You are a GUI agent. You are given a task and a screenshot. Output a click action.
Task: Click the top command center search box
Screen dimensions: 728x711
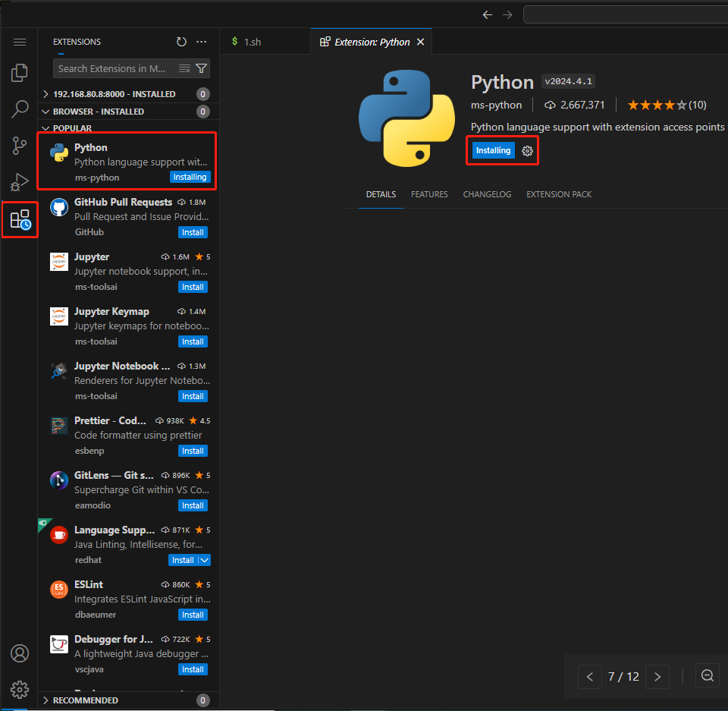click(x=626, y=14)
